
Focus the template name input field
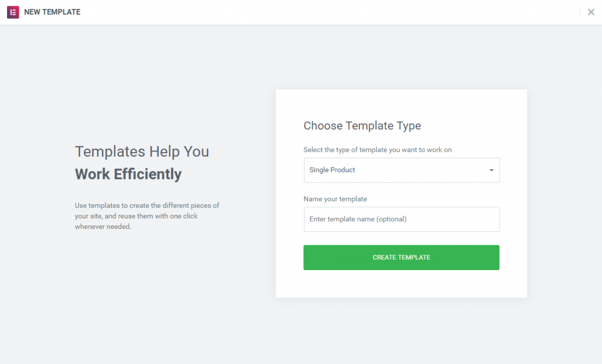click(401, 219)
